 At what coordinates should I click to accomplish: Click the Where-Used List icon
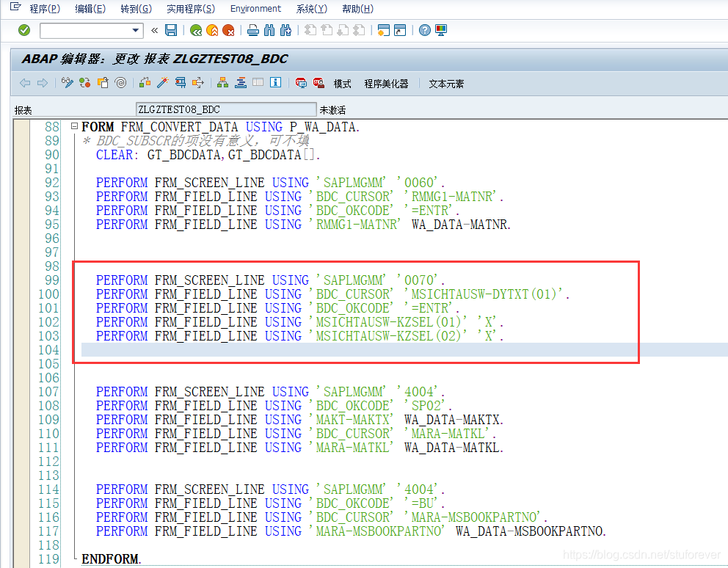(198, 83)
